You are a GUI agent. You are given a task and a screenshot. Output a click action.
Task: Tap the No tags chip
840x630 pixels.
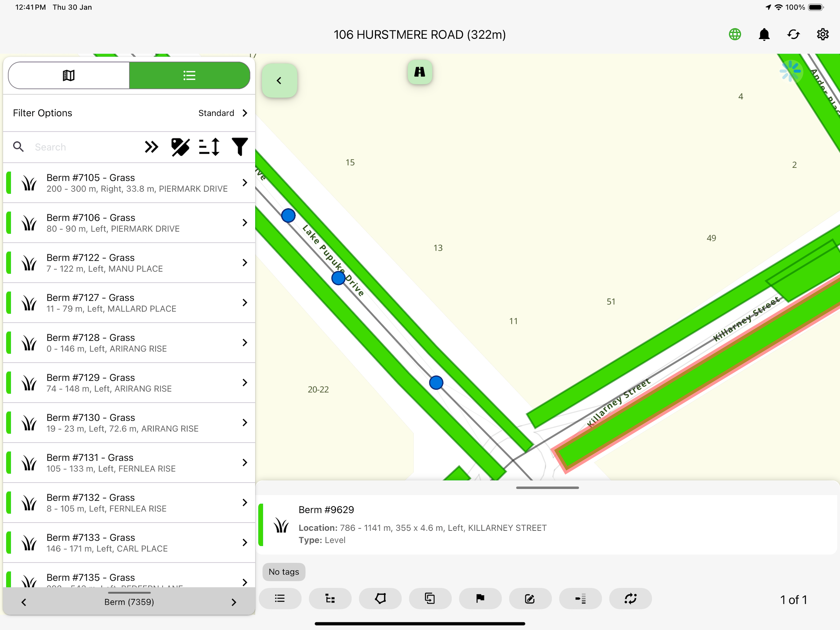pyautogui.click(x=284, y=572)
